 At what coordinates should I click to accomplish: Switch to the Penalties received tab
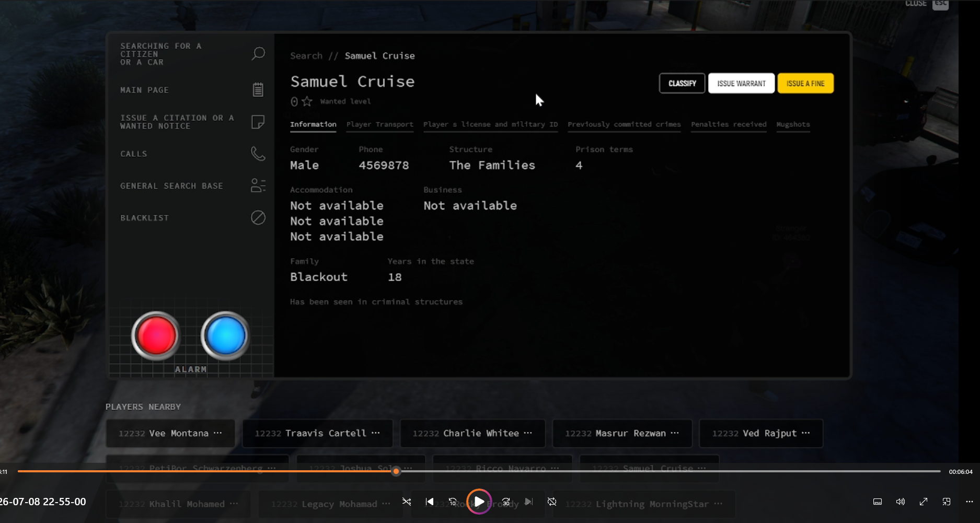tap(729, 124)
